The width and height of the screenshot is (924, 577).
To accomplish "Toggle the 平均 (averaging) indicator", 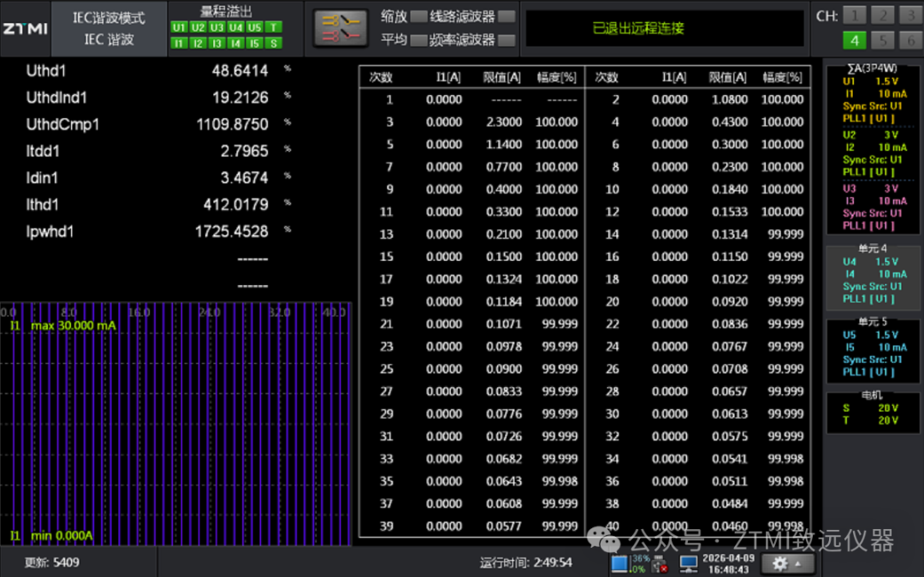I will (x=418, y=39).
